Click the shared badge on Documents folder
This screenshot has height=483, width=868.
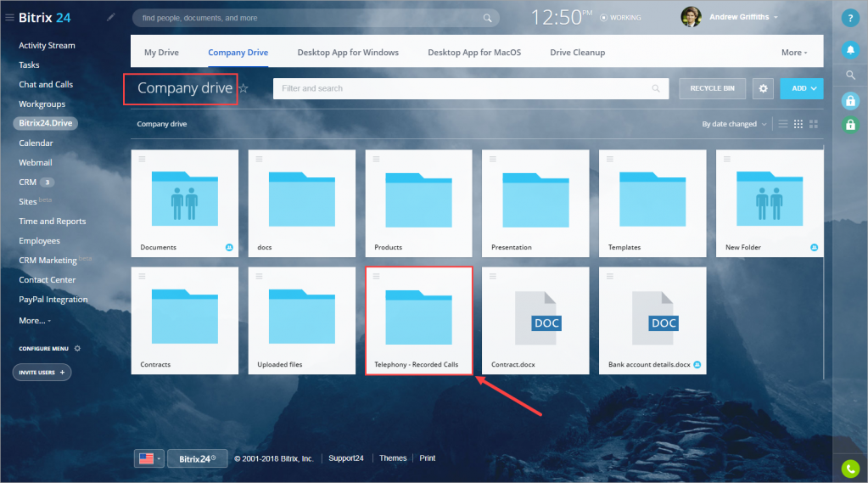[x=229, y=247]
